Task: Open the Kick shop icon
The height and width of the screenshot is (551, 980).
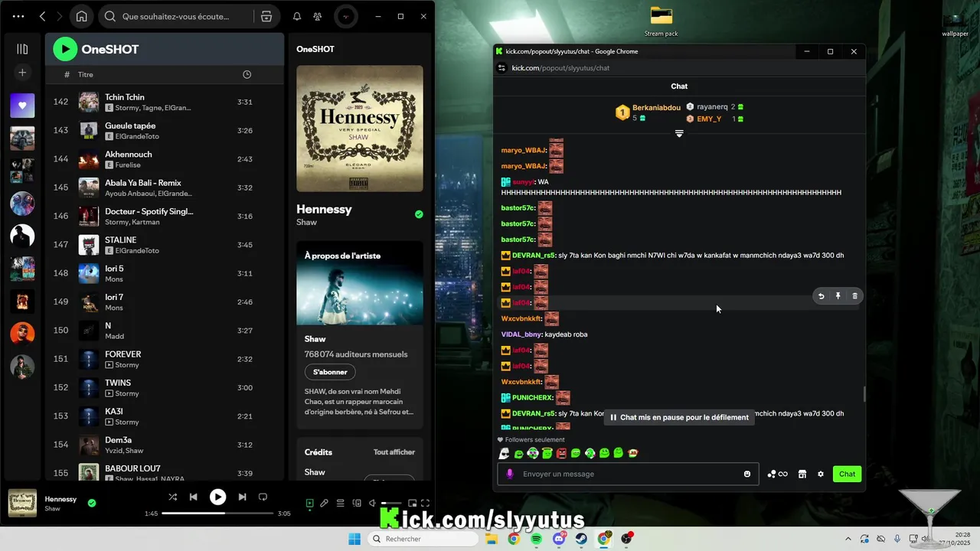Action: 802,474
